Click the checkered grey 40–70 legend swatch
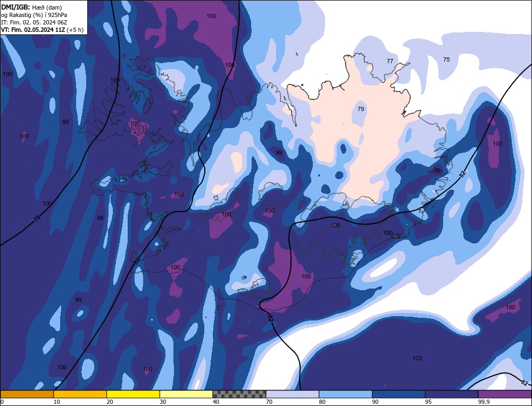This screenshot has width=532, height=406. [239, 394]
